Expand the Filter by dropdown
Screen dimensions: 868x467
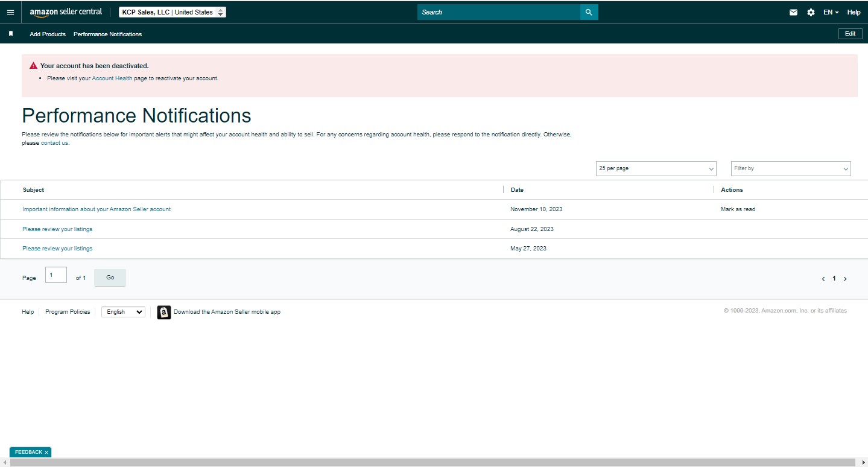coord(791,168)
